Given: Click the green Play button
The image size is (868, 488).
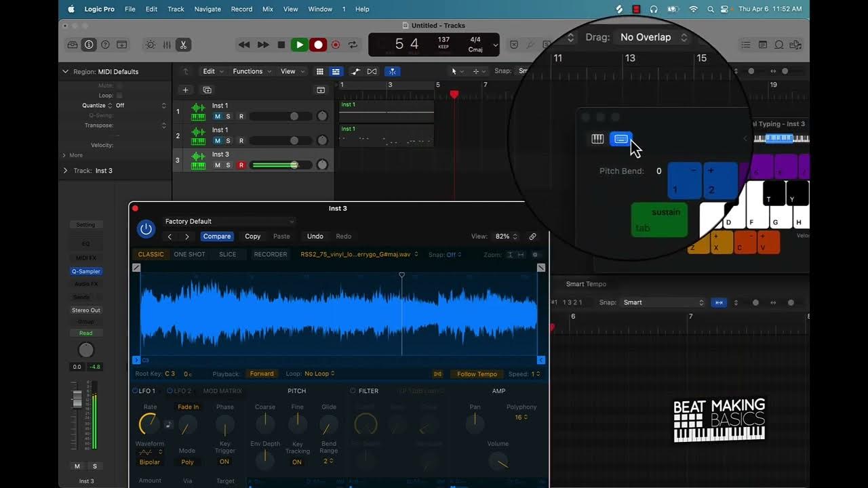Looking at the screenshot, I should (299, 45).
